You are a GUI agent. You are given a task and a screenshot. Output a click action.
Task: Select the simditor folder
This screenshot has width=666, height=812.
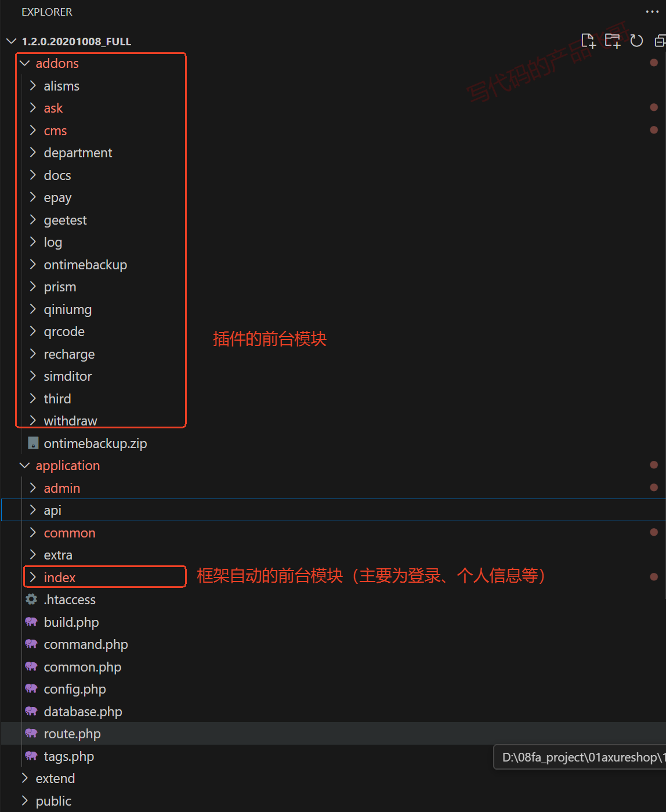[67, 376]
